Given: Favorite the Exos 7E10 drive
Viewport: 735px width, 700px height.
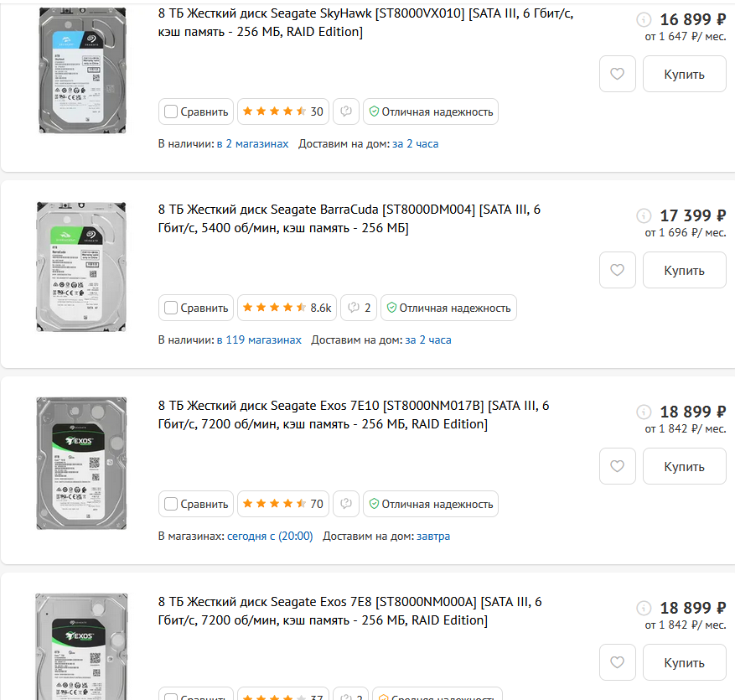Looking at the screenshot, I should pyautogui.click(x=618, y=466).
